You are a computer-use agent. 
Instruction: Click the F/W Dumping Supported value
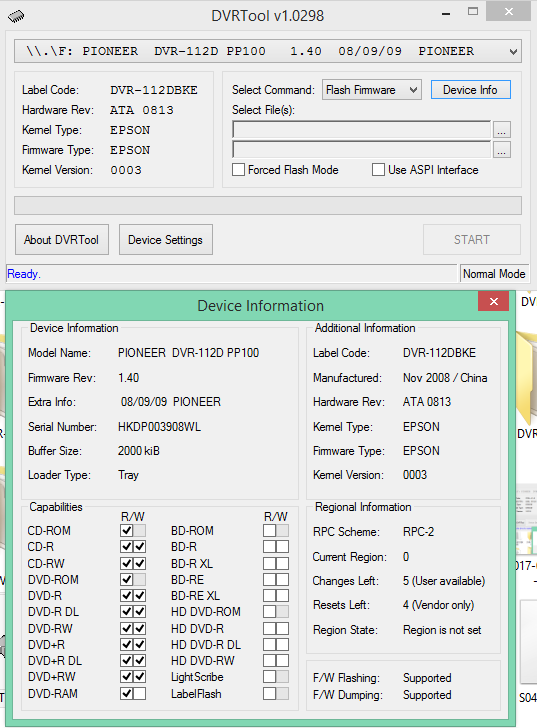click(x=427, y=695)
